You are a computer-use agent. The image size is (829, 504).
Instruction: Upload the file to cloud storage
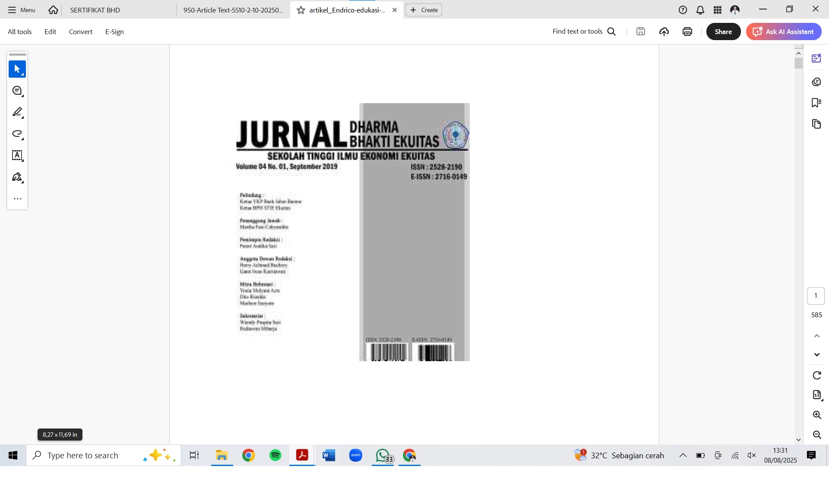tap(664, 31)
